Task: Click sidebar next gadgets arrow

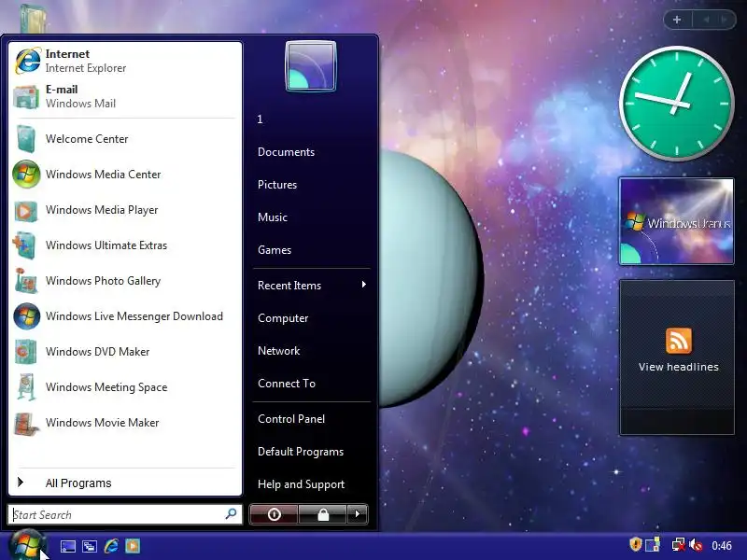Action: point(725,20)
